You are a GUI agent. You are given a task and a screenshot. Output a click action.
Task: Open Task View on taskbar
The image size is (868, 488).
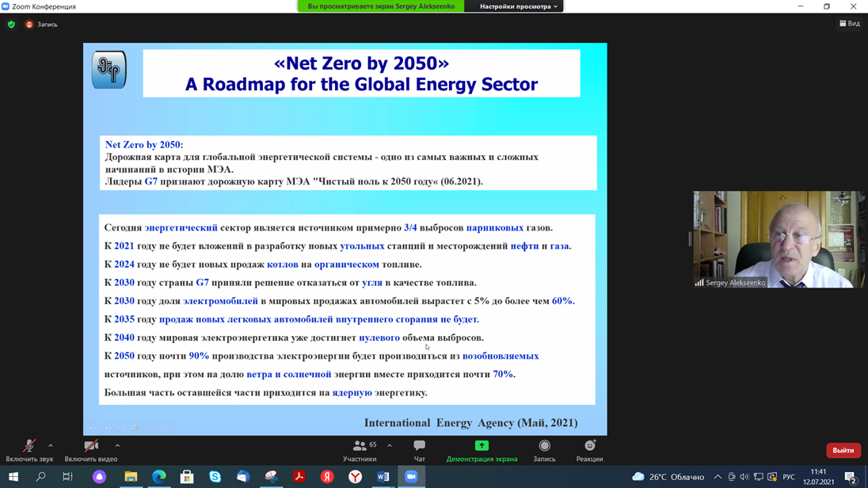click(67, 476)
